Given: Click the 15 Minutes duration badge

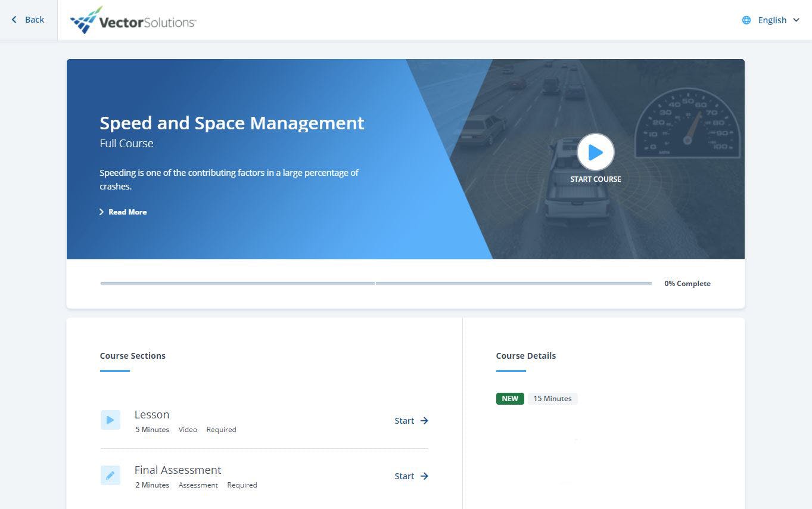Looking at the screenshot, I should 552,398.
